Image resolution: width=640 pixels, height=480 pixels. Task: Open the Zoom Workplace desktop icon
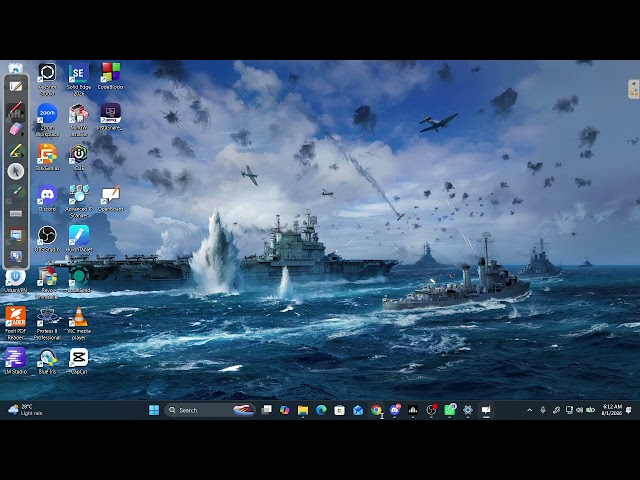pyautogui.click(x=47, y=119)
